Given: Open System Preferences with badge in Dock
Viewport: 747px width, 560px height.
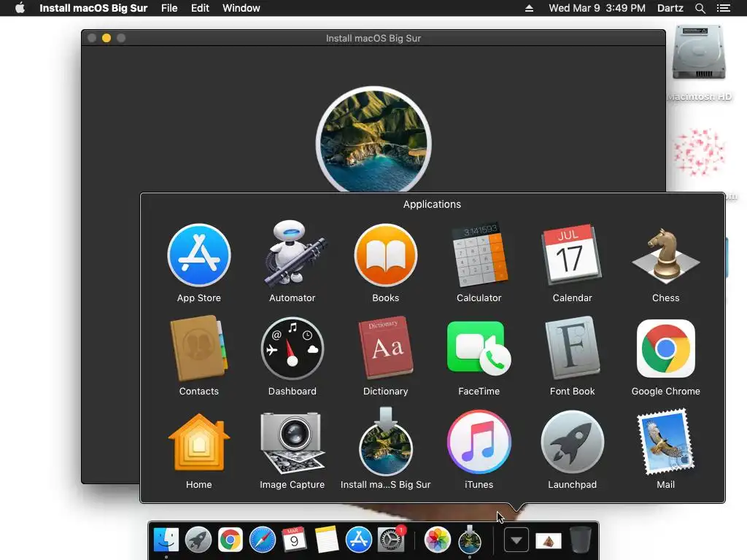Looking at the screenshot, I should coord(391,540).
